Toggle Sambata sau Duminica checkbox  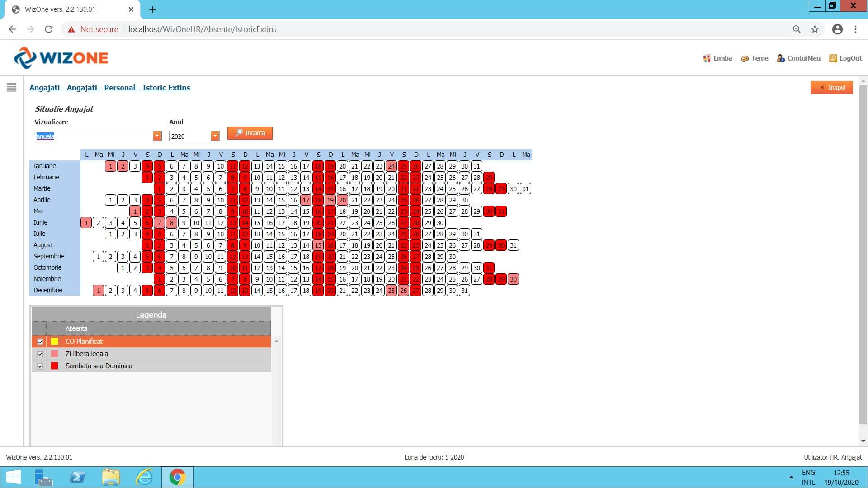(40, 366)
